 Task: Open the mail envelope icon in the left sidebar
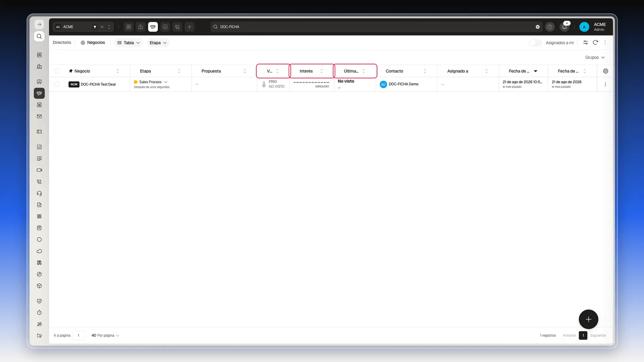(39, 116)
